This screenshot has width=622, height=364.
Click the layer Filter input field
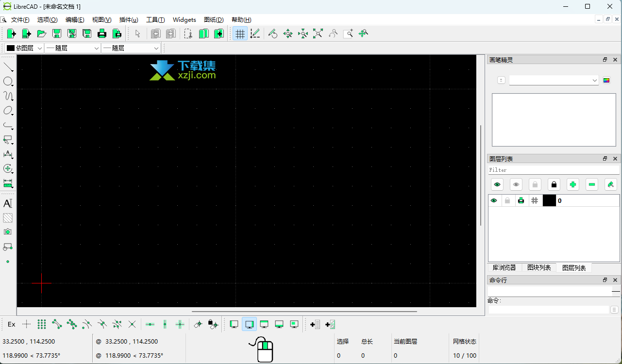(x=554, y=170)
